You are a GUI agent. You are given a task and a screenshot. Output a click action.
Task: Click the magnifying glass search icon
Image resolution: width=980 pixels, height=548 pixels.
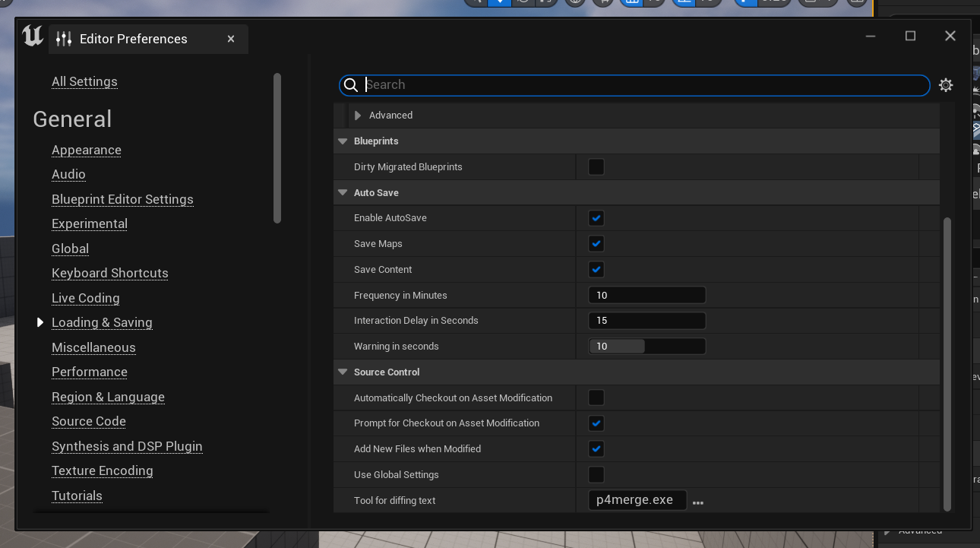pos(351,85)
